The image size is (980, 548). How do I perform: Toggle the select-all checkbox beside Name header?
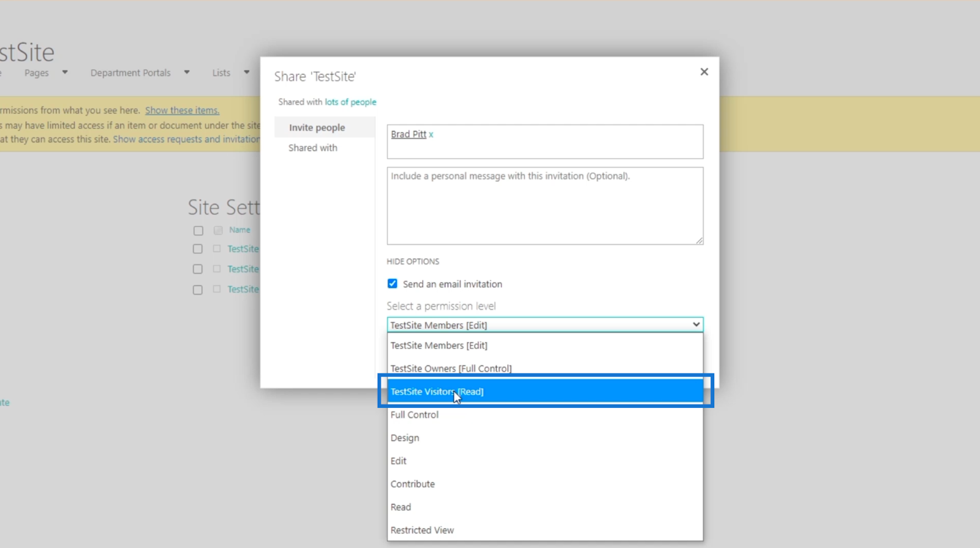coord(198,231)
